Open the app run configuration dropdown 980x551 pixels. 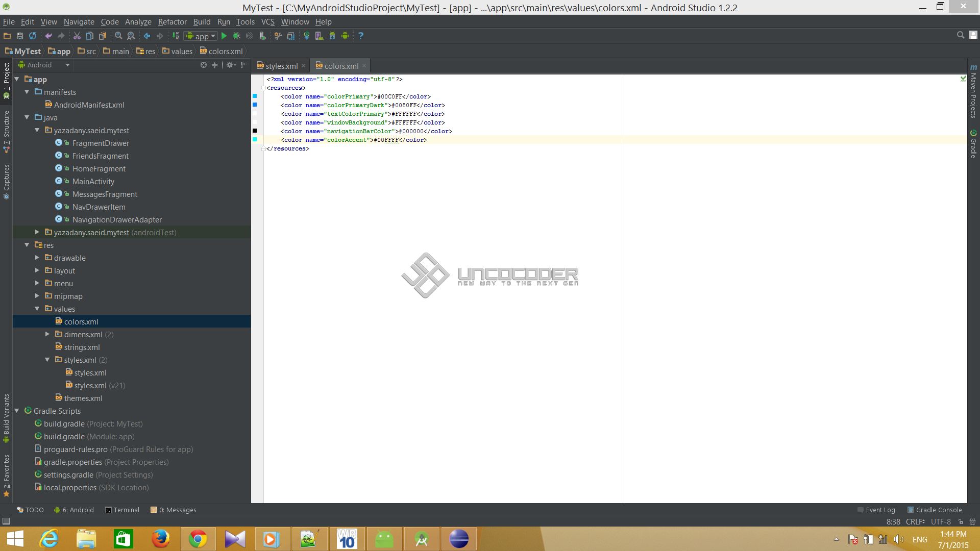coord(201,36)
